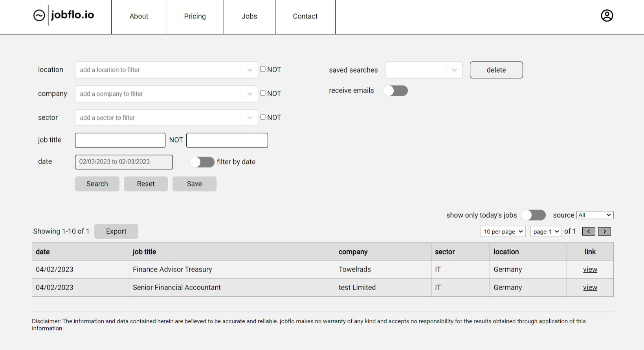The width and height of the screenshot is (644, 350).
Task: View the Finance Advisor Treasury job link
Action: click(x=590, y=270)
